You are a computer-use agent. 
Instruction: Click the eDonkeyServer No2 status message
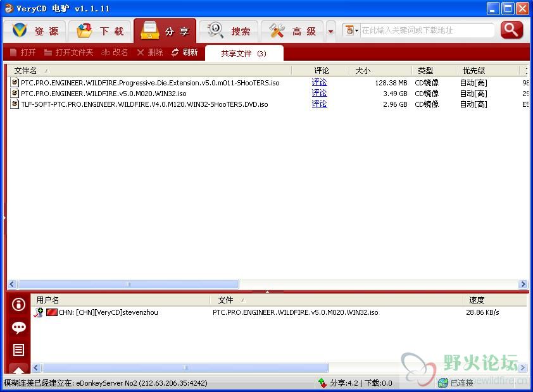(x=105, y=383)
